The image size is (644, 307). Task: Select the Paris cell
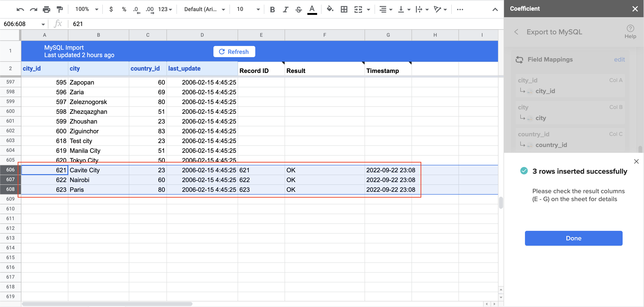point(99,189)
